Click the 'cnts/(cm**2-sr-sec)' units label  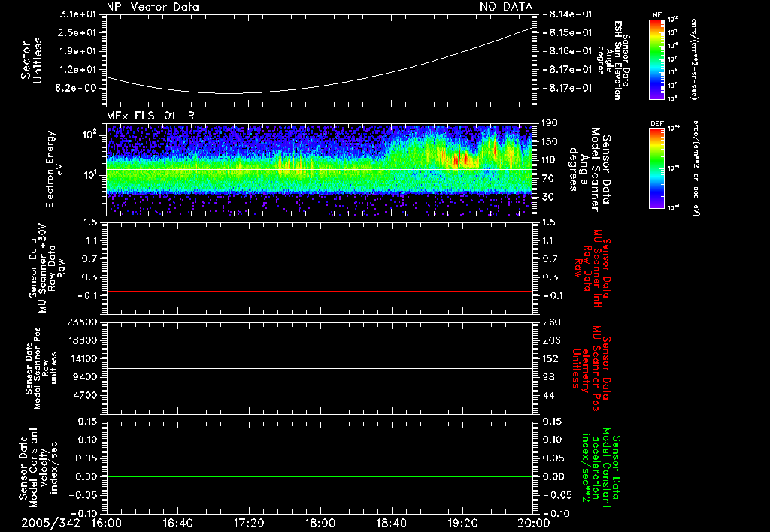pos(694,59)
